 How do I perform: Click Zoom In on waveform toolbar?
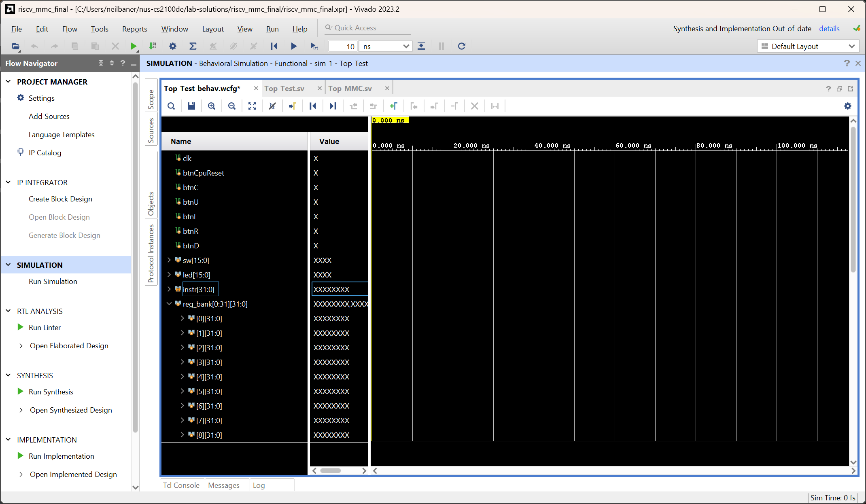(211, 106)
